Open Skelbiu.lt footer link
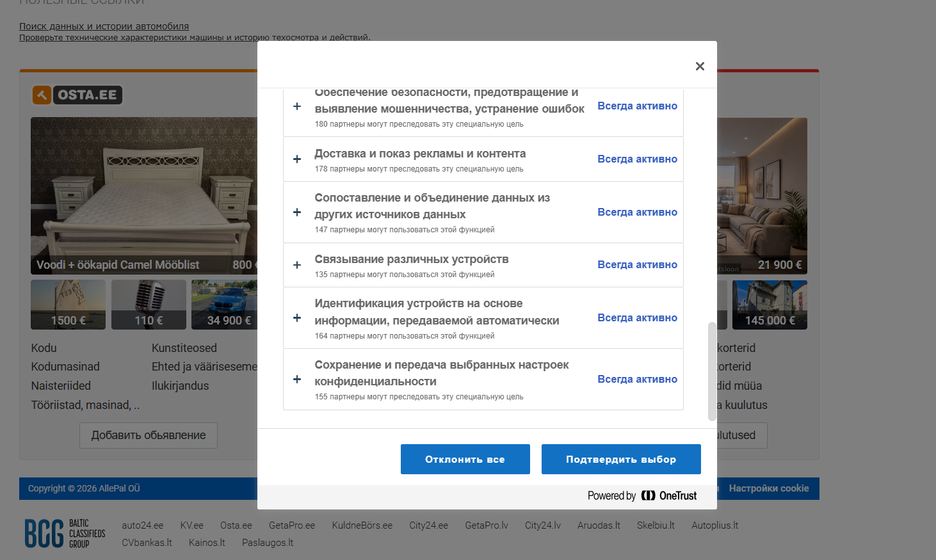Screen dimensions: 936x560 [656, 525]
